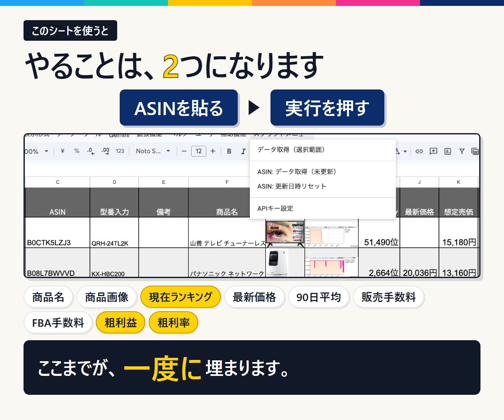
Task: Toggle italic formatting with I icon
Action: tap(243, 151)
